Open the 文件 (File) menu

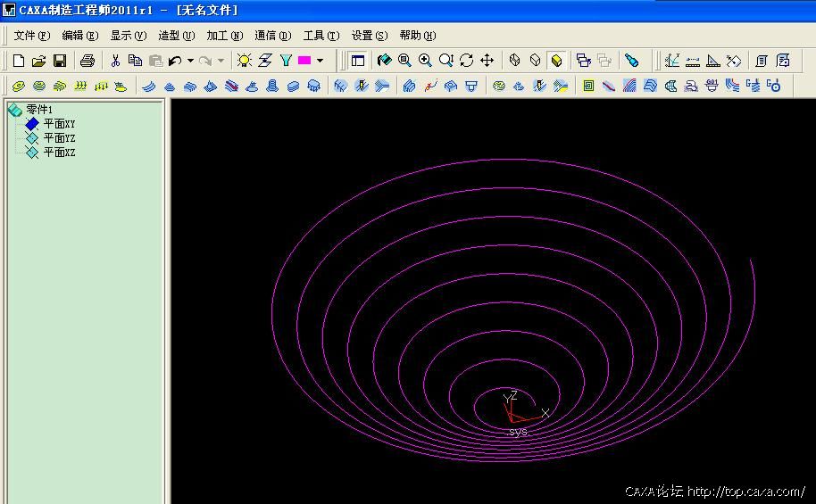[31, 36]
